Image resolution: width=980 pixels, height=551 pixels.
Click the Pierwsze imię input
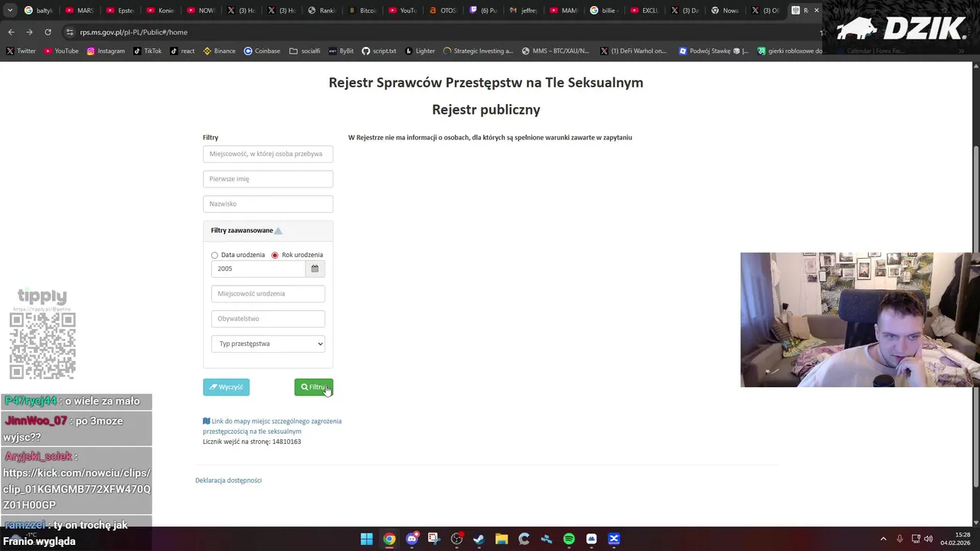pyautogui.click(x=268, y=179)
